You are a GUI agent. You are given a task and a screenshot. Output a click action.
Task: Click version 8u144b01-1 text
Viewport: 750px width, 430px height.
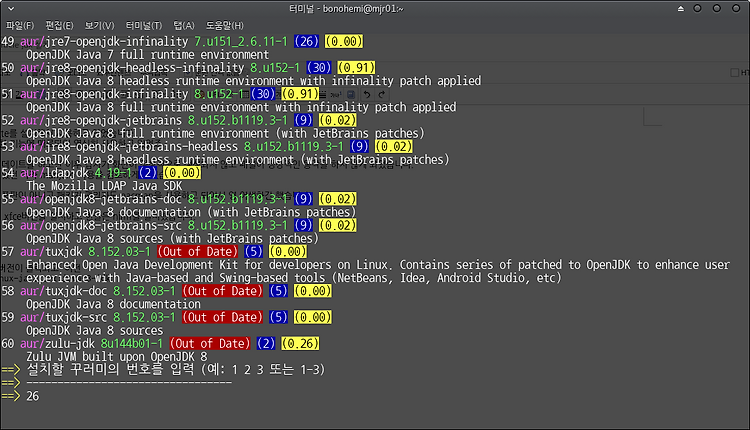pos(132,344)
